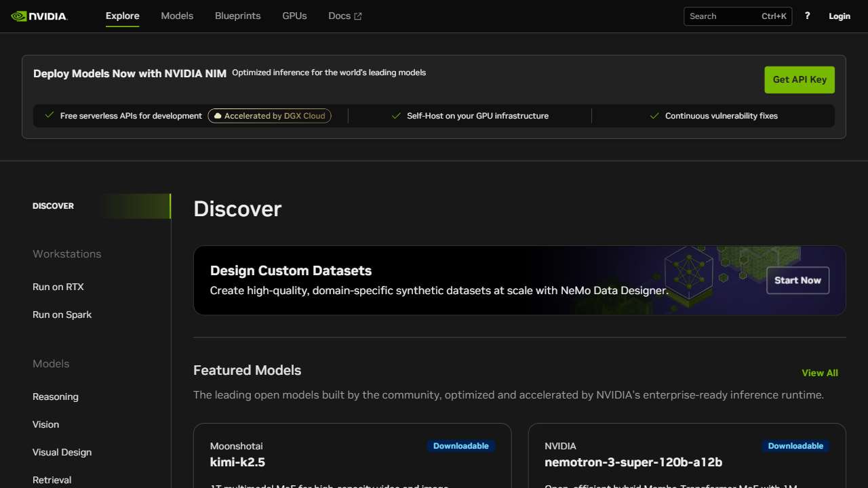
Task: Click the Downloadable badge on kimi-k2.5
Action: click(461, 445)
